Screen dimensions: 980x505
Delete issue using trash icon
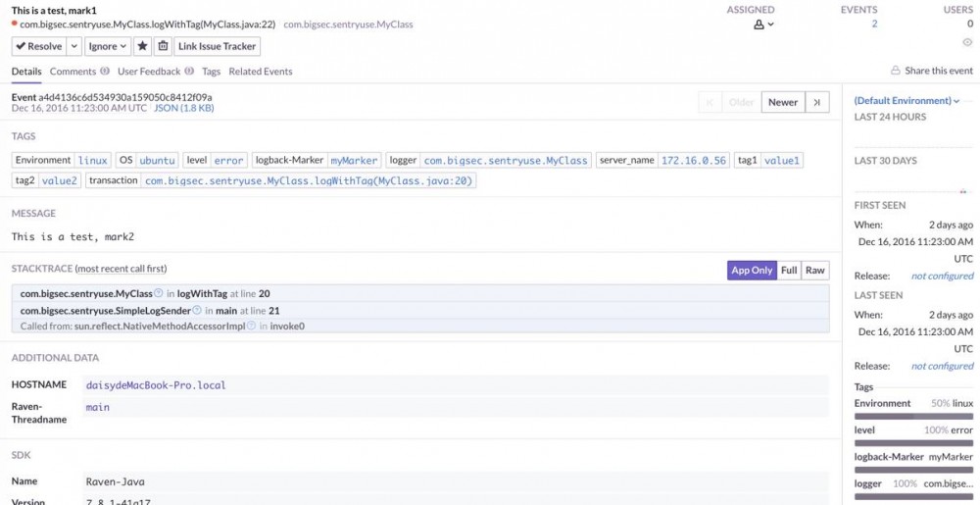tap(163, 46)
